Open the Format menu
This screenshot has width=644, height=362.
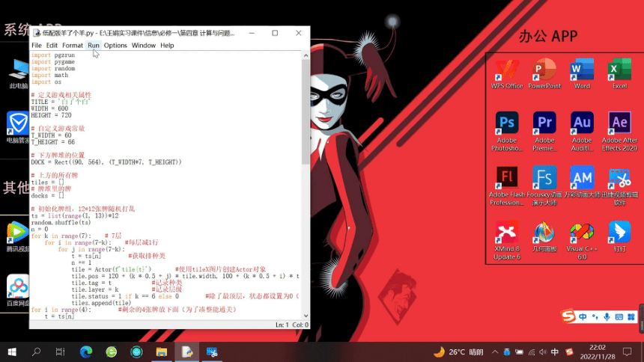[73, 45]
